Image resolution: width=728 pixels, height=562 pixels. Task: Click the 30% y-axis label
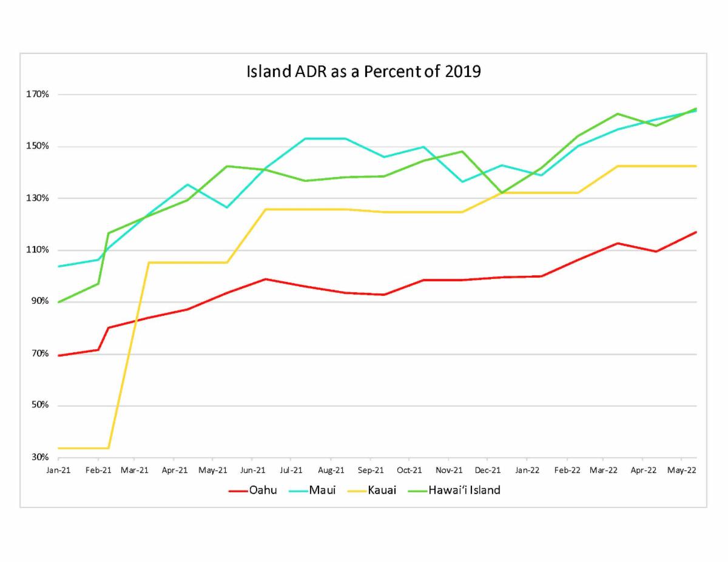pos(39,457)
